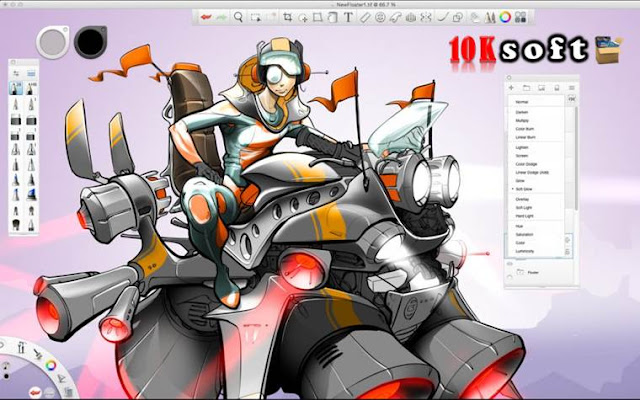Viewport: 640px width, 400px height.
Task: Open brush settings sliders in brush palette
Action: [x=16, y=73]
